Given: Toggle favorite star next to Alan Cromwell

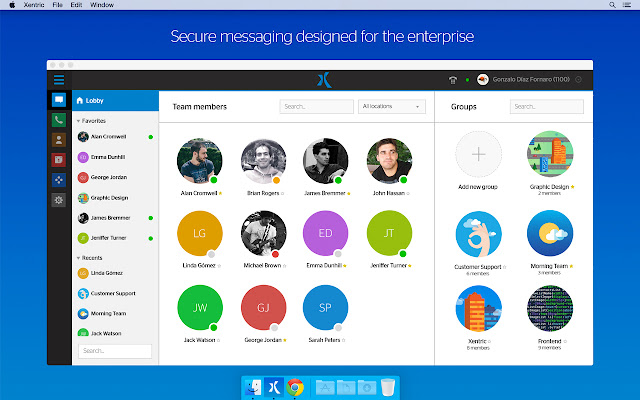Looking at the screenshot, I should 221,192.
